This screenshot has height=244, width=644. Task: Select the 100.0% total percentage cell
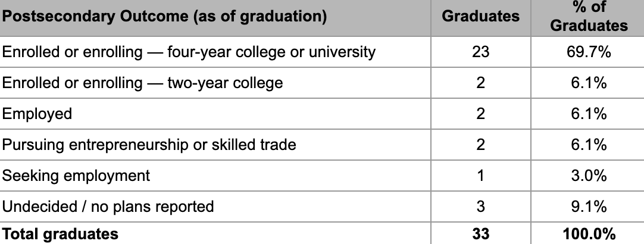tap(587, 233)
